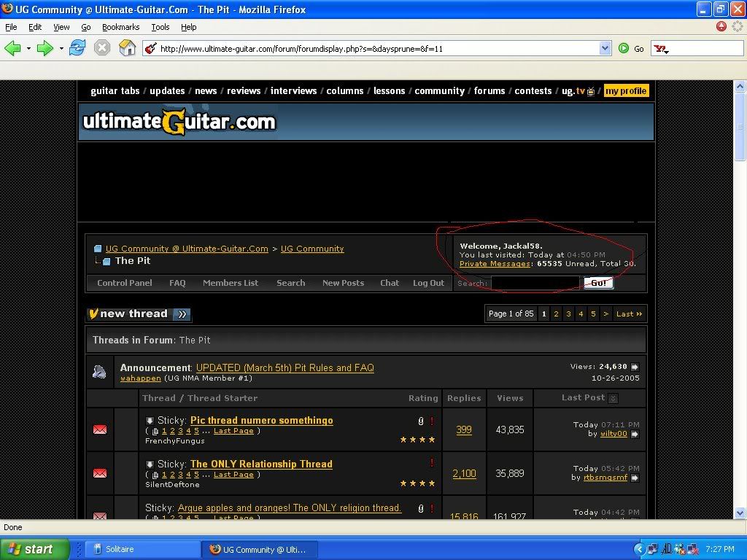The width and height of the screenshot is (747, 560).
Task: Open the Bookmarks menu
Action: pyautogui.click(x=121, y=27)
